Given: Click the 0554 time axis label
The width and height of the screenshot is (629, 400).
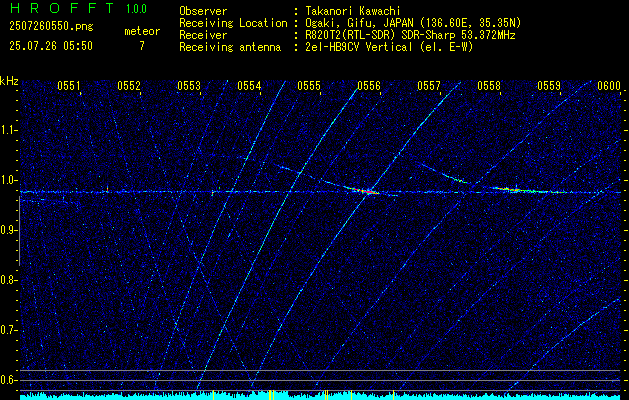Looking at the screenshot, I should 249,85.
